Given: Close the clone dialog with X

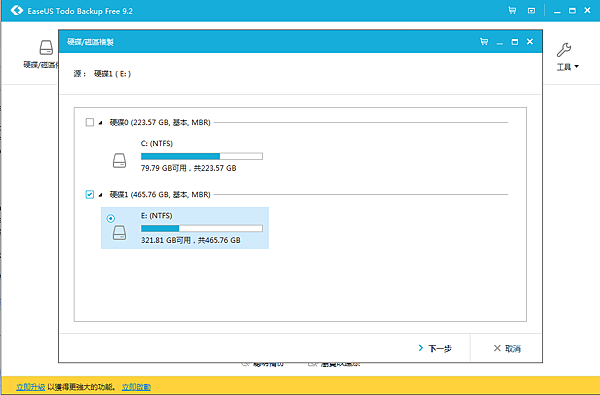Looking at the screenshot, I should (530, 41).
